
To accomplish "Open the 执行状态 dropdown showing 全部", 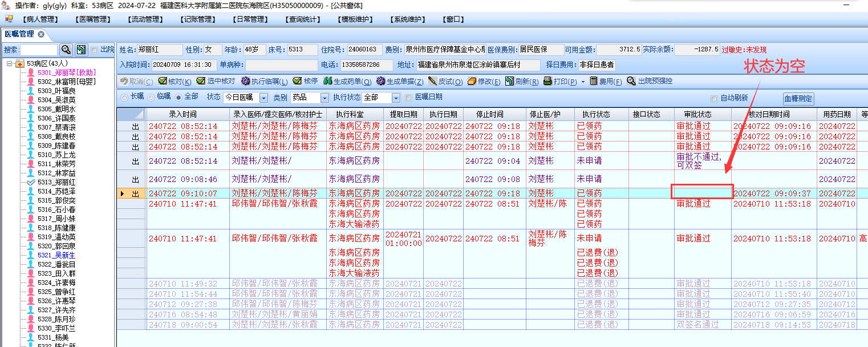I will 396,98.
